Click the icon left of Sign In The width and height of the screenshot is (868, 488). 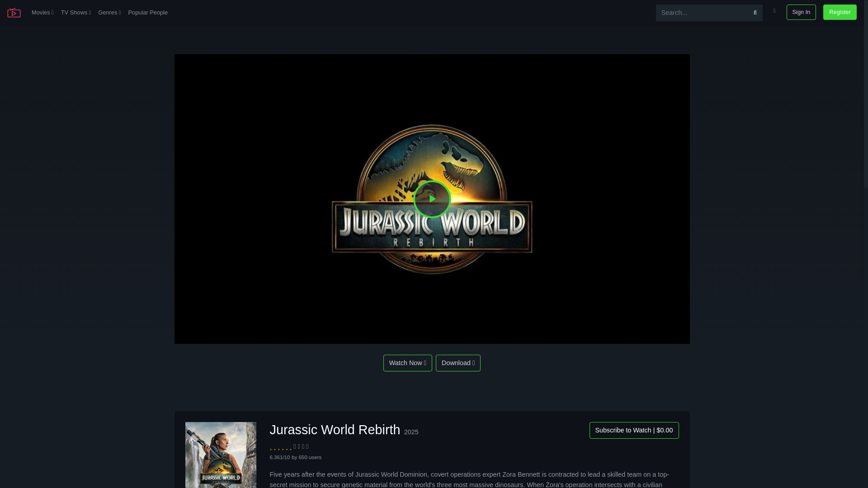pos(774,11)
